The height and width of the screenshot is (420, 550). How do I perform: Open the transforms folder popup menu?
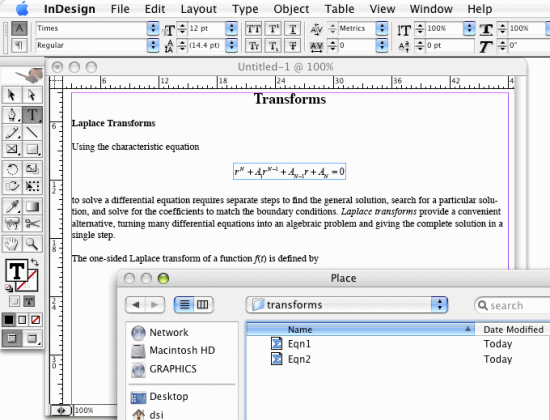[347, 305]
